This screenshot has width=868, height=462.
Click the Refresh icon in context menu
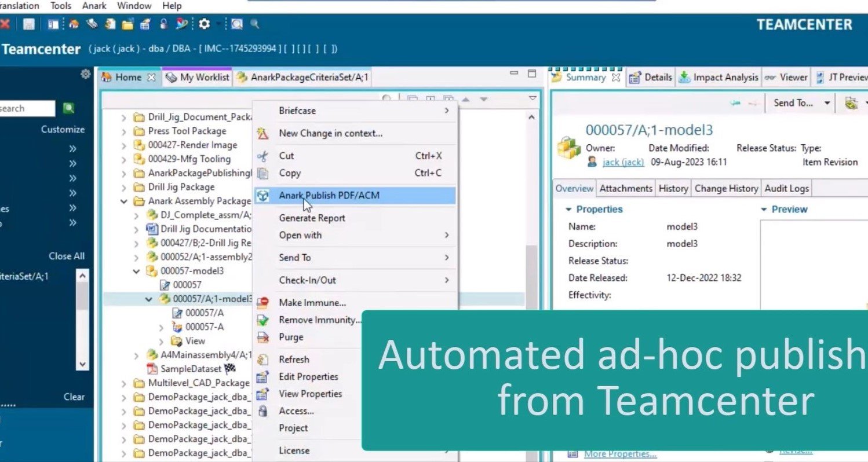[x=263, y=360]
